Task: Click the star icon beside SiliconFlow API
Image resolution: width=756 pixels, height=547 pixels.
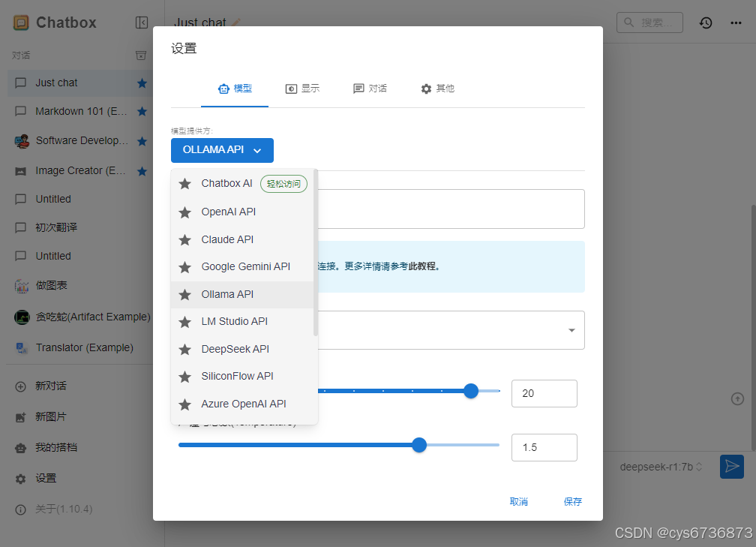Action: tap(184, 377)
